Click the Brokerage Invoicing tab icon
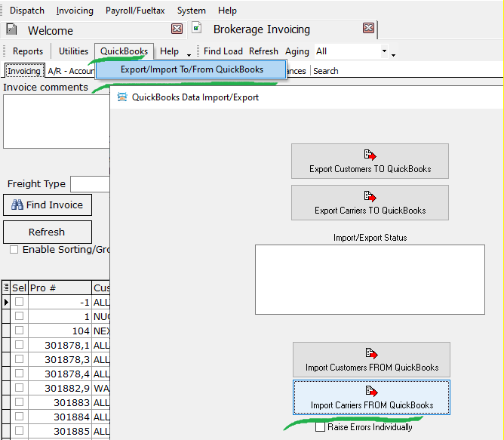 [x=197, y=29]
